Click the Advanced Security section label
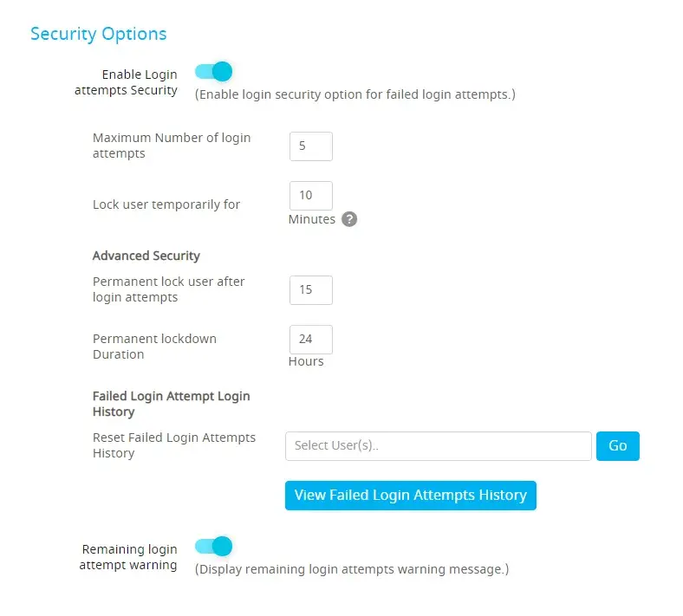The width and height of the screenshot is (683, 616). click(x=146, y=256)
